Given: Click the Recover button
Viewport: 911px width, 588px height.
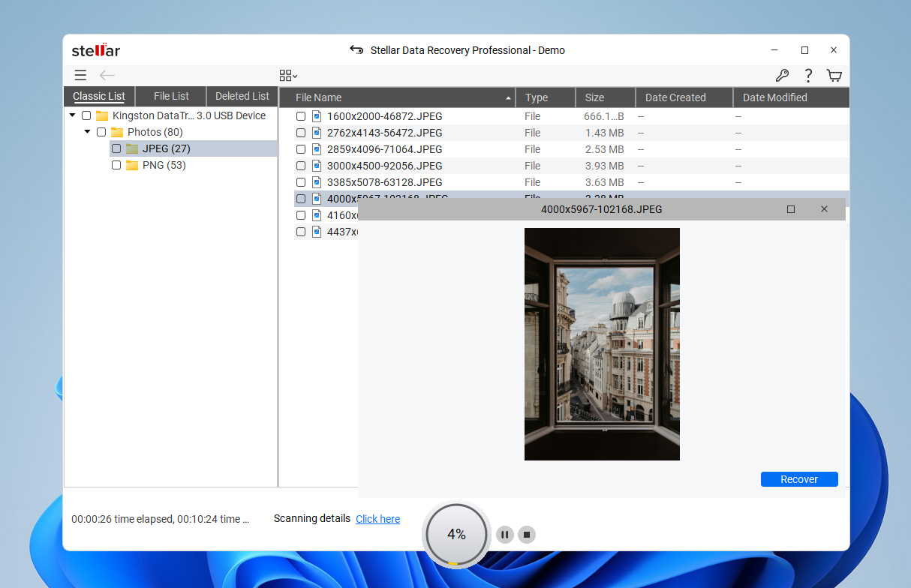Looking at the screenshot, I should coord(798,478).
